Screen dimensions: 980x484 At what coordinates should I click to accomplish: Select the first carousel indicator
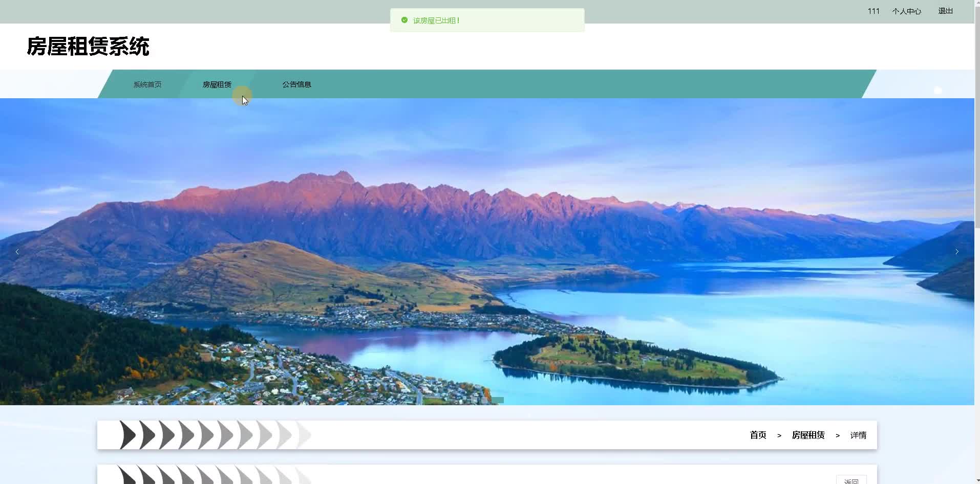[x=474, y=400]
